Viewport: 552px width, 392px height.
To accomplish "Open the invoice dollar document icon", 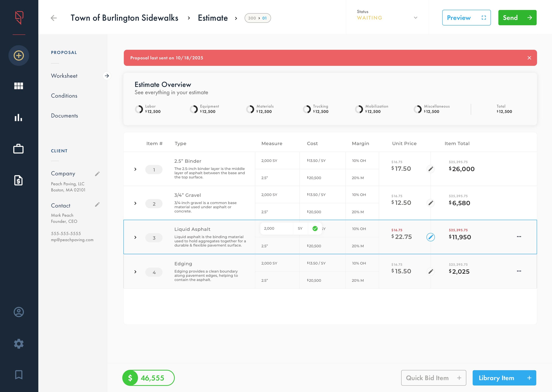I will point(19,180).
